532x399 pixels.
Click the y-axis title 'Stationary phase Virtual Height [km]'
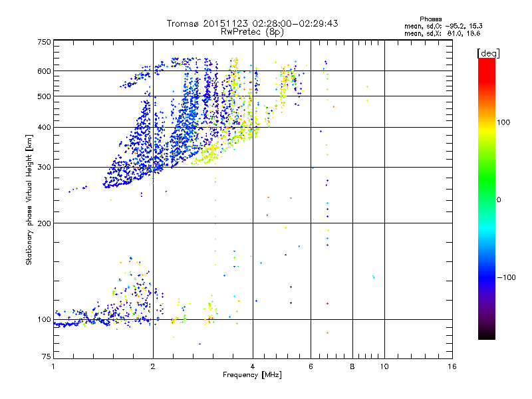coord(29,200)
